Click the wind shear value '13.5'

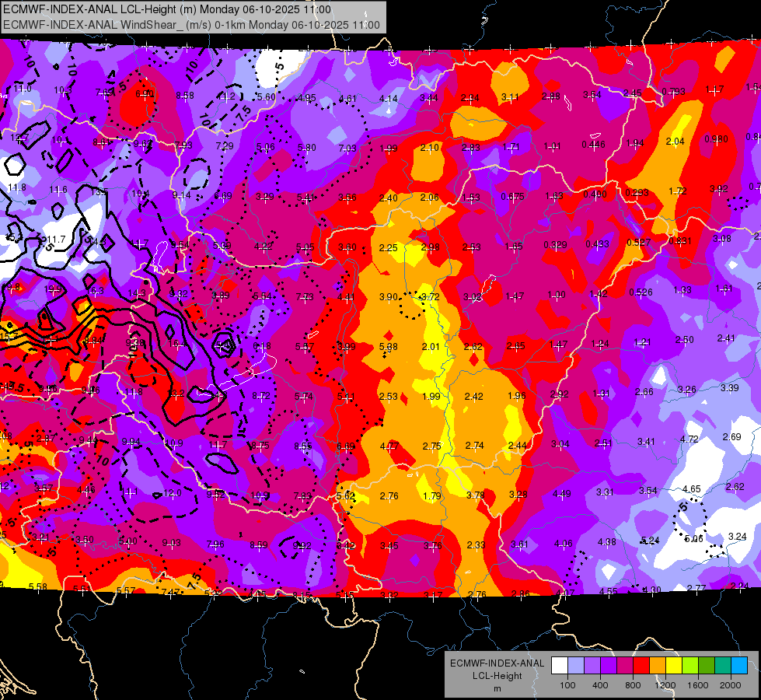pyautogui.click(x=99, y=191)
